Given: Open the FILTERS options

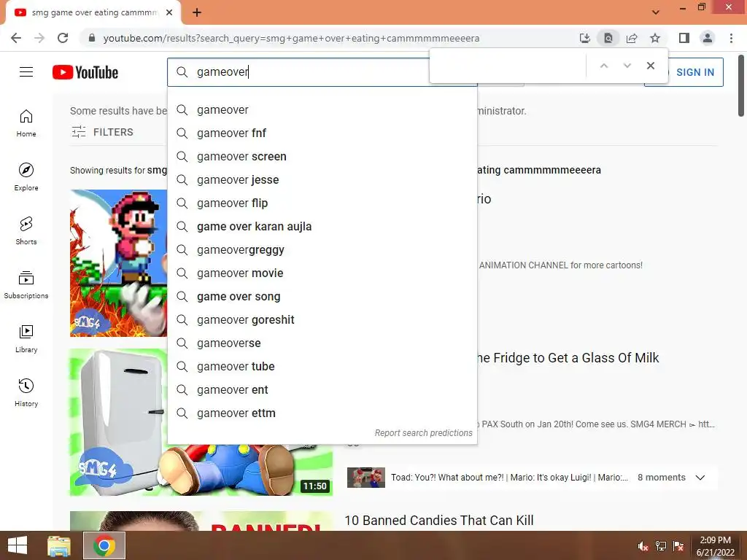Looking at the screenshot, I should (x=102, y=132).
